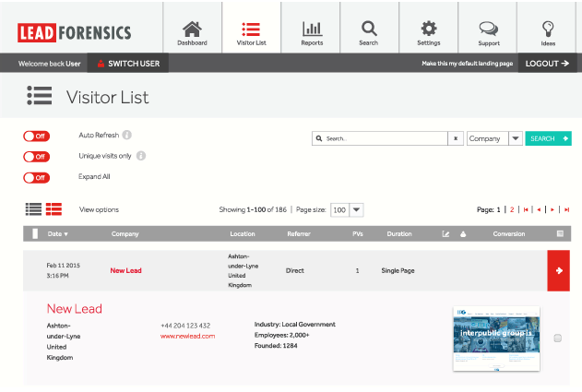Image resolution: width=582 pixels, height=392 pixels.
Task: Toggle Auto Refresh switch on
Action: [x=36, y=137]
